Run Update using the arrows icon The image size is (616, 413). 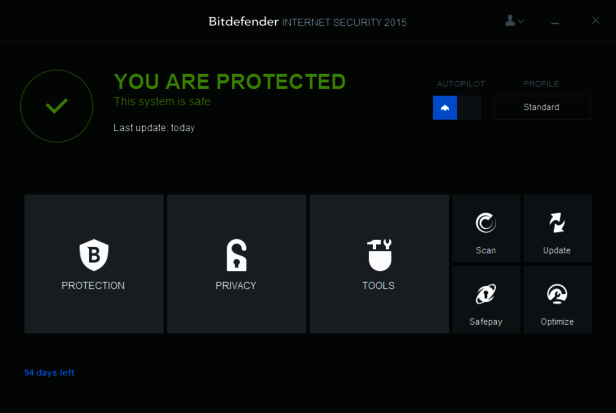click(557, 228)
